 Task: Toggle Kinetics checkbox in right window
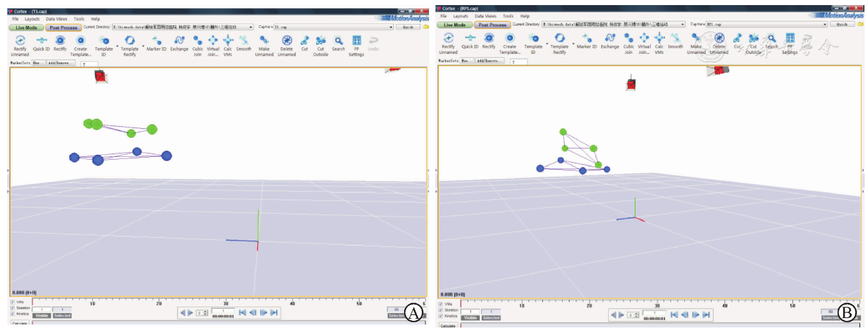pyautogui.click(x=441, y=316)
